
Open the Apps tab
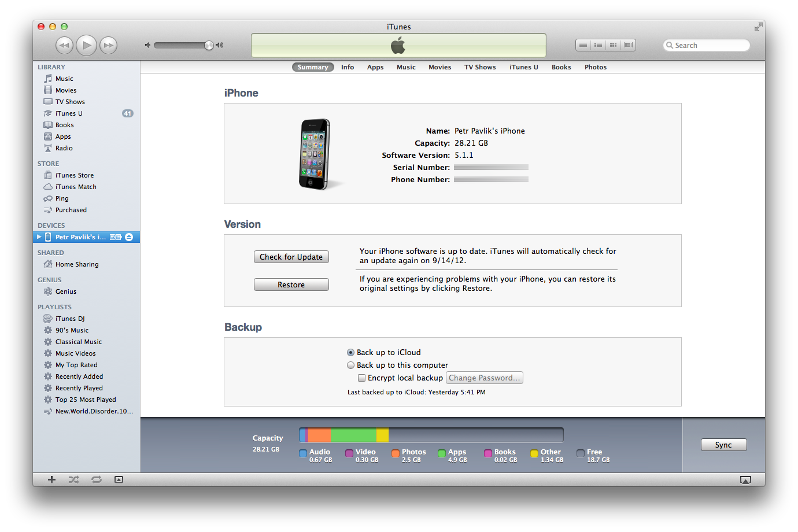[375, 67]
